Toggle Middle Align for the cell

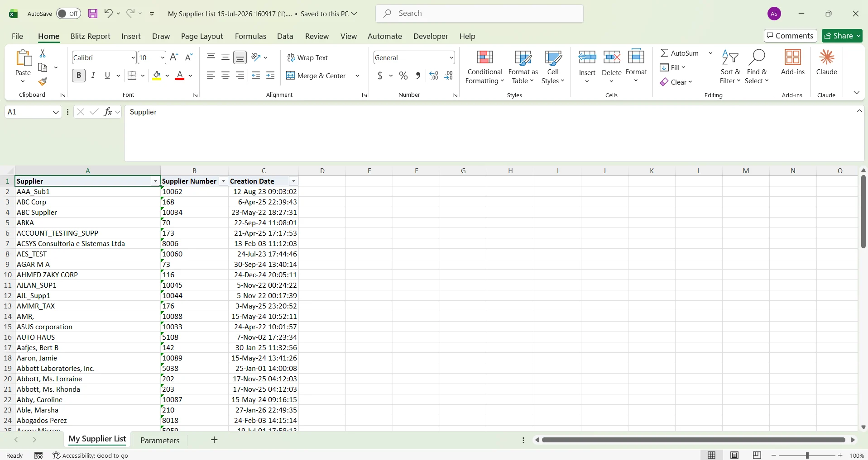[225, 57]
